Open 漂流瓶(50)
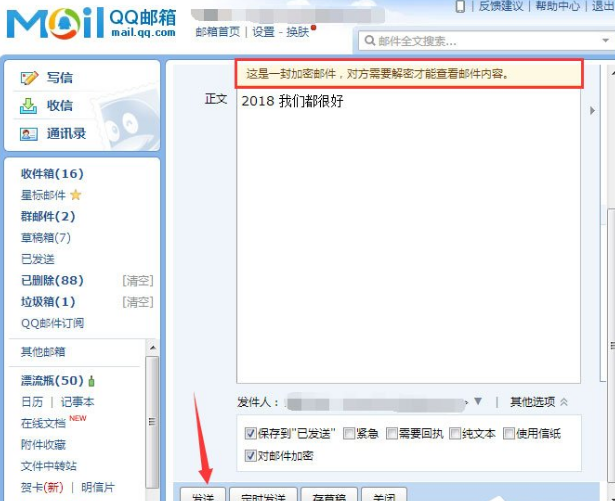The image size is (615, 501). coord(52,381)
